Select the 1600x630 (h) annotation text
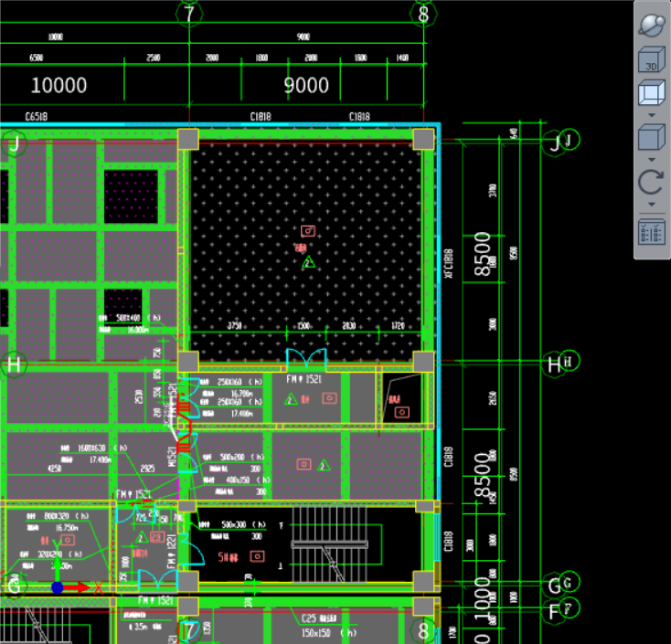Screen dimensions: 671x644 (x=102, y=449)
